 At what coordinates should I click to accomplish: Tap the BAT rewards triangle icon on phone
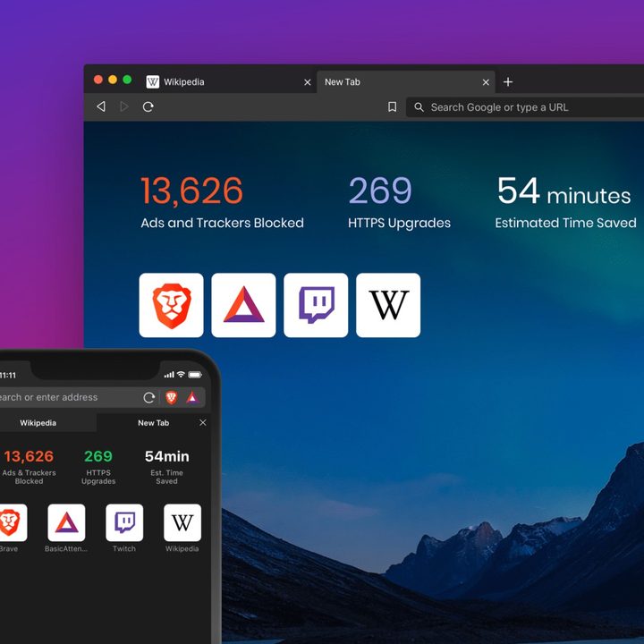192,397
